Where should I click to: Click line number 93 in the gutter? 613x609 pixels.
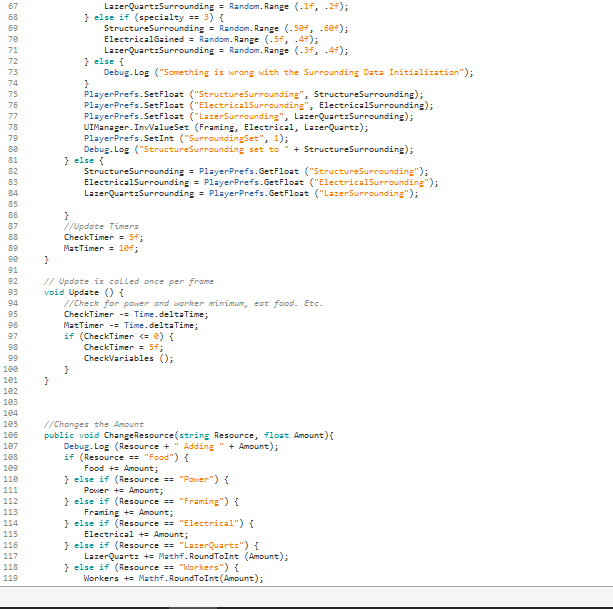pos(12,292)
